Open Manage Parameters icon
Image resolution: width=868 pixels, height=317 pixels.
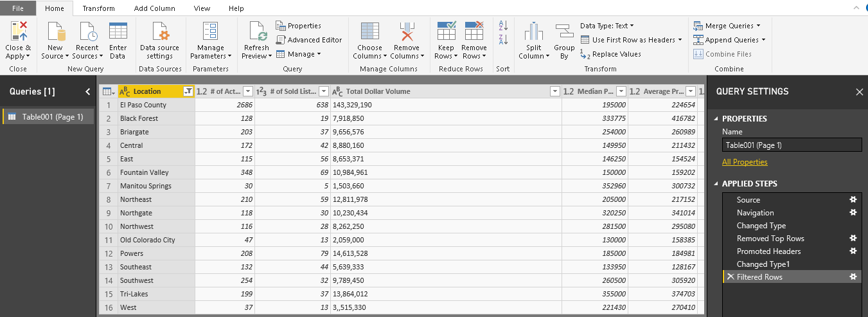tap(210, 31)
